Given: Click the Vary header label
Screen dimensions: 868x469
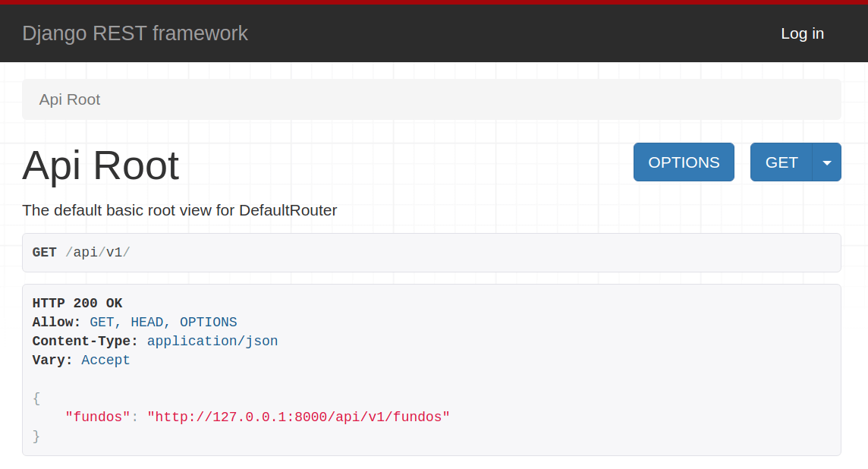Looking at the screenshot, I should pos(52,360).
